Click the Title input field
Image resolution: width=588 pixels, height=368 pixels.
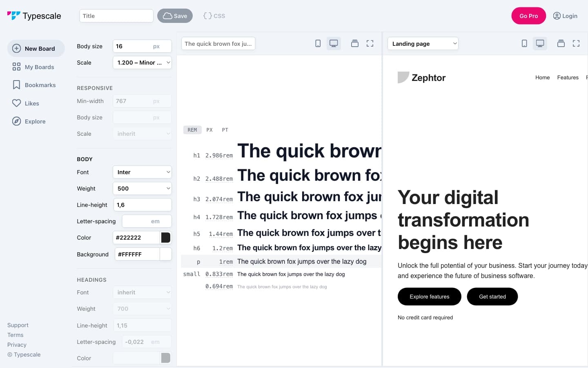[116, 16]
